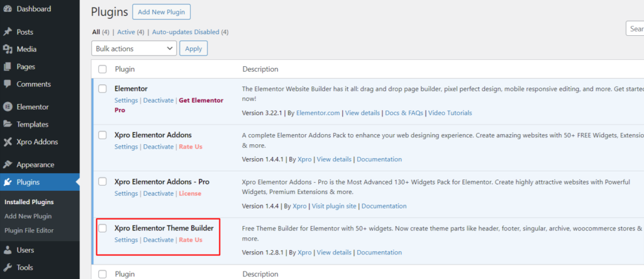Open the Bulk actions dropdown

134,48
